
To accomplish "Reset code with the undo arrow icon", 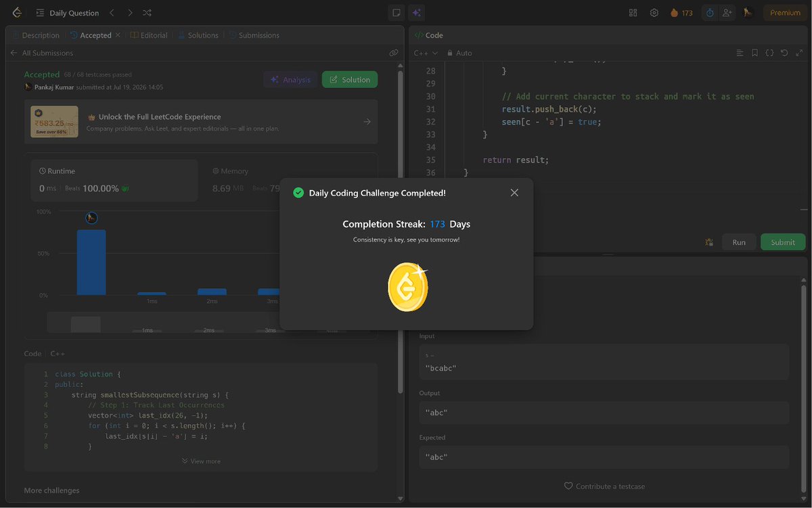I will 784,53.
